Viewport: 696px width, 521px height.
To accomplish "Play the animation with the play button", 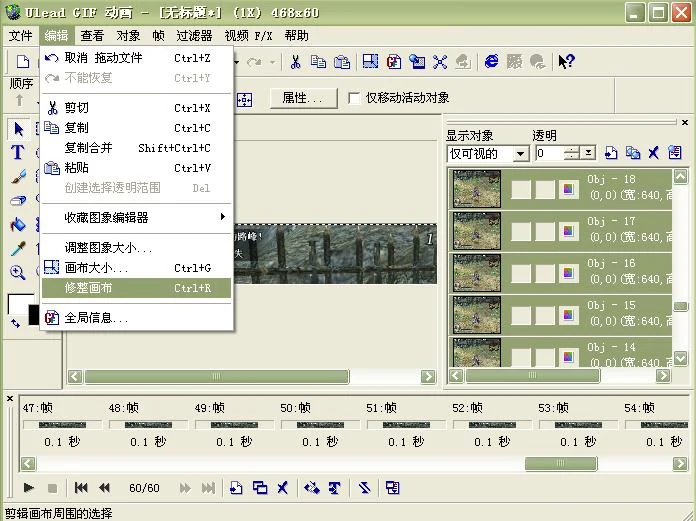I will tap(29, 488).
